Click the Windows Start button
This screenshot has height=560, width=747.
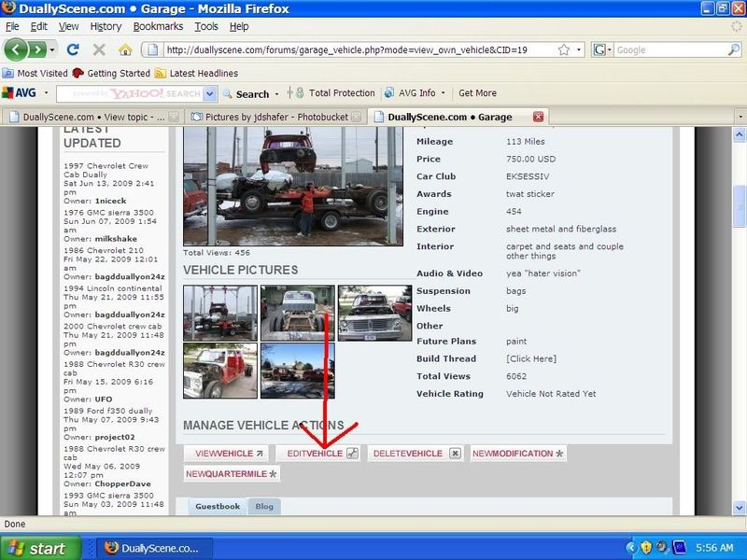click(x=35, y=548)
